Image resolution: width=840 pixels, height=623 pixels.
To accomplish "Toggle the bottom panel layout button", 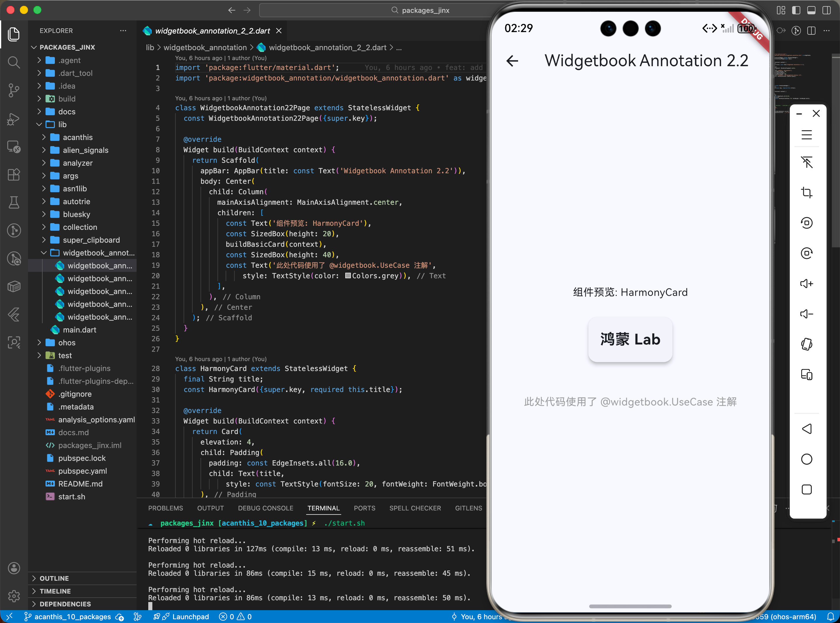I will (811, 10).
